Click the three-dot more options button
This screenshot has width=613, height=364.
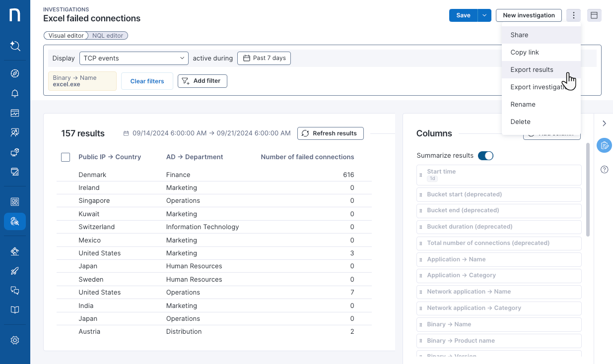[573, 15]
